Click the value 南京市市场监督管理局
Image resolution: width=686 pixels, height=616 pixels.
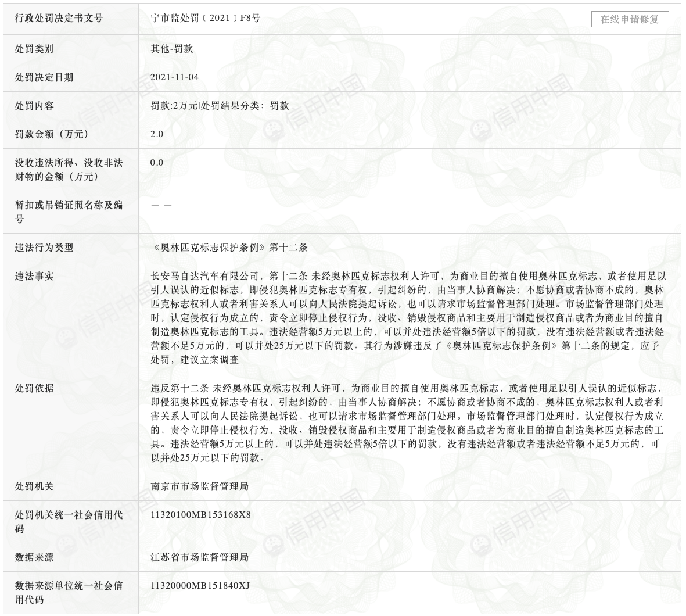pyautogui.click(x=199, y=486)
